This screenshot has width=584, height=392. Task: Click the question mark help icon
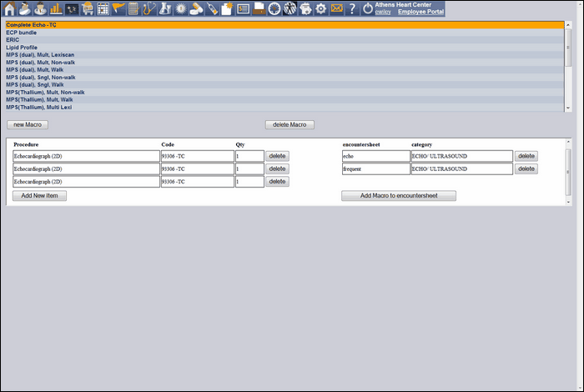(352, 8)
